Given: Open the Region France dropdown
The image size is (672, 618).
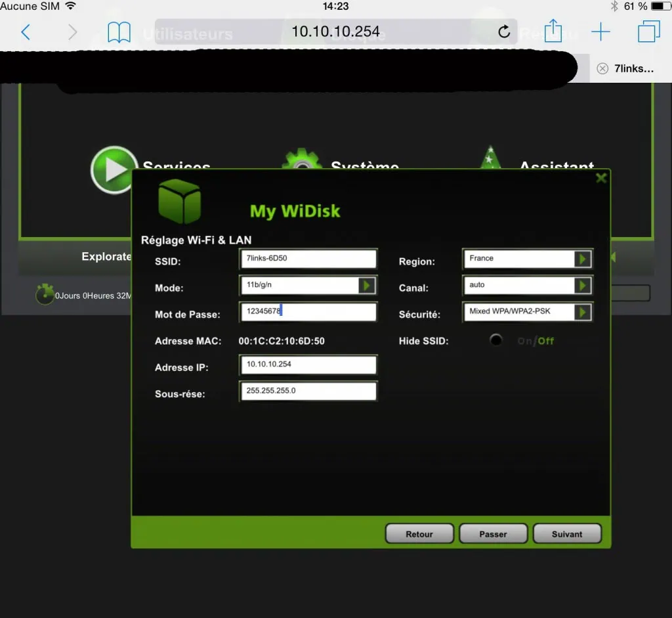Looking at the screenshot, I should pos(581,259).
